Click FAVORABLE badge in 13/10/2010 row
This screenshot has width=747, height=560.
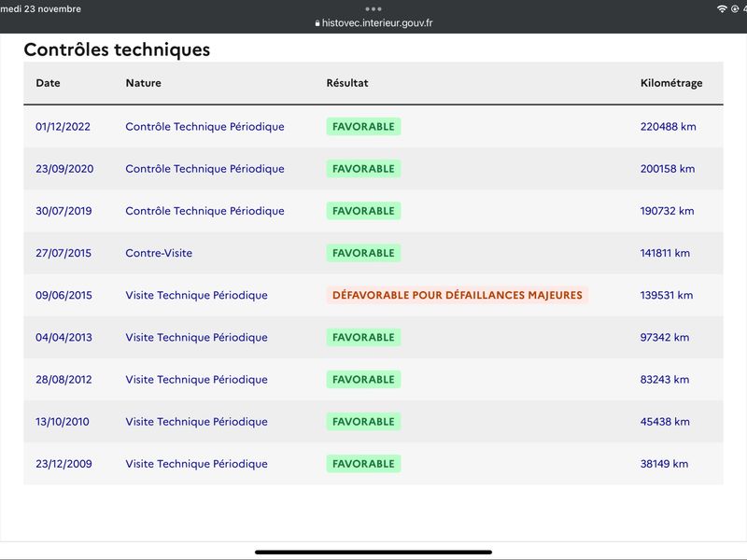pyautogui.click(x=363, y=422)
